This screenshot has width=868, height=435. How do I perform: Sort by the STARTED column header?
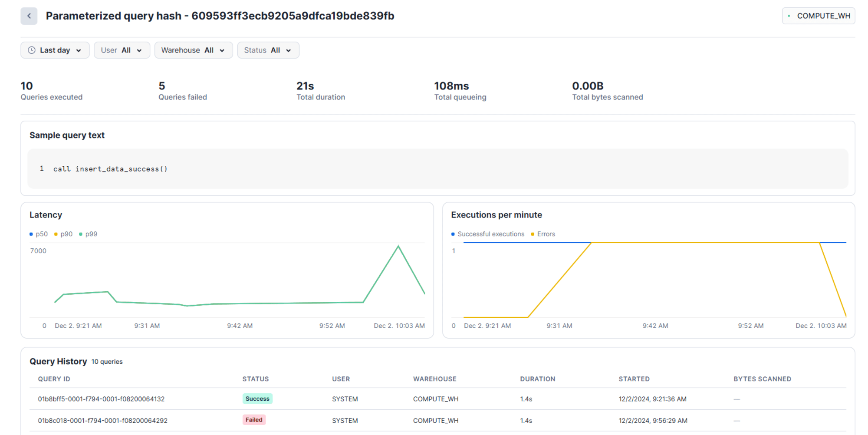pos(634,379)
